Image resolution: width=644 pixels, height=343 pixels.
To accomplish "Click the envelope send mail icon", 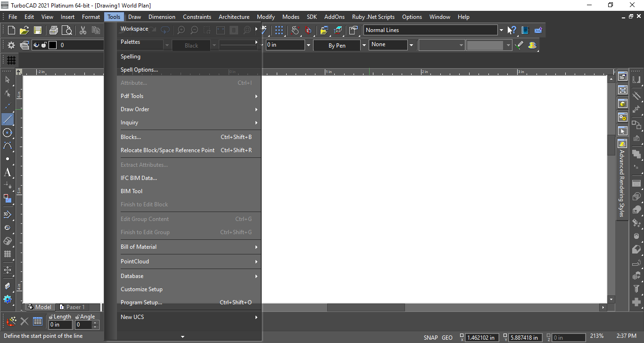I will click(x=538, y=30).
